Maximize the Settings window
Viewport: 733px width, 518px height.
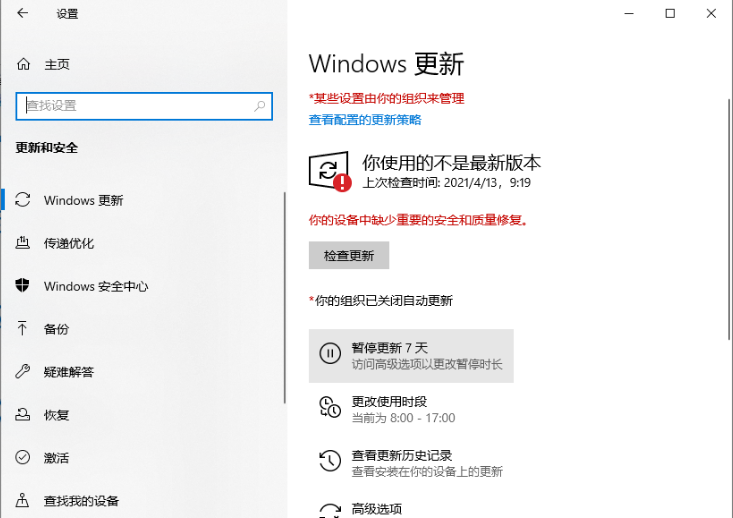pyautogui.click(x=670, y=13)
